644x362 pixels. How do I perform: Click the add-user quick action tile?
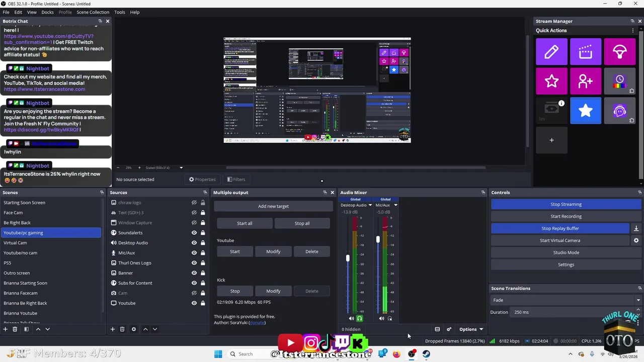click(586, 81)
